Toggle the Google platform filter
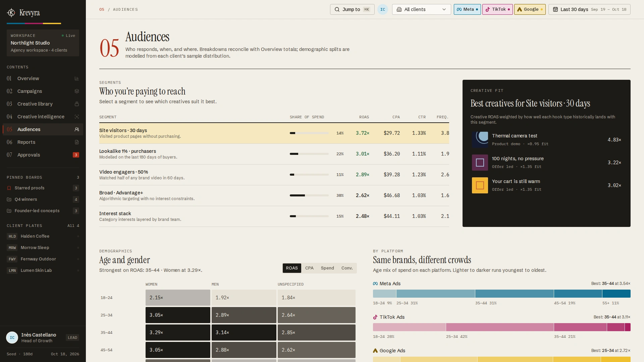Viewport: 644px width, 362px height. [530, 9]
